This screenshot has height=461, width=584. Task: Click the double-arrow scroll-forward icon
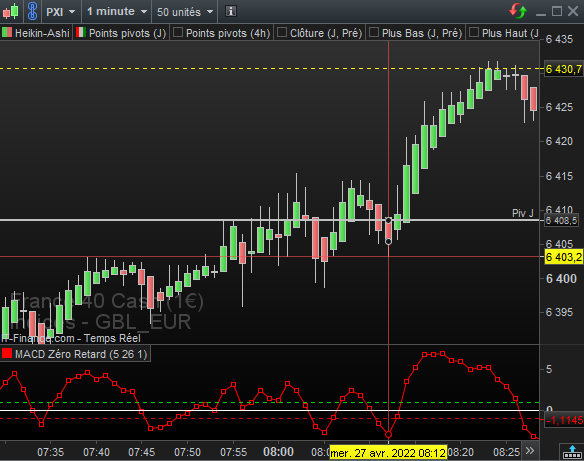click(x=530, y=451)
